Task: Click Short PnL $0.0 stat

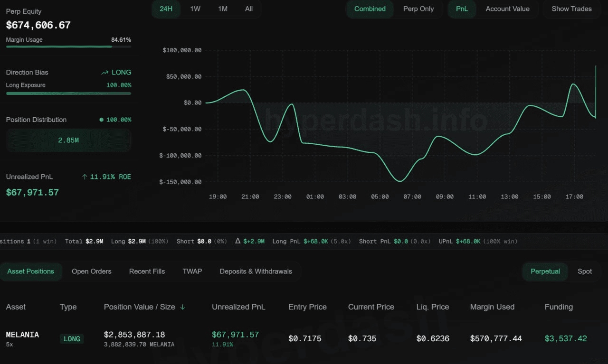Action: point(395,242)
